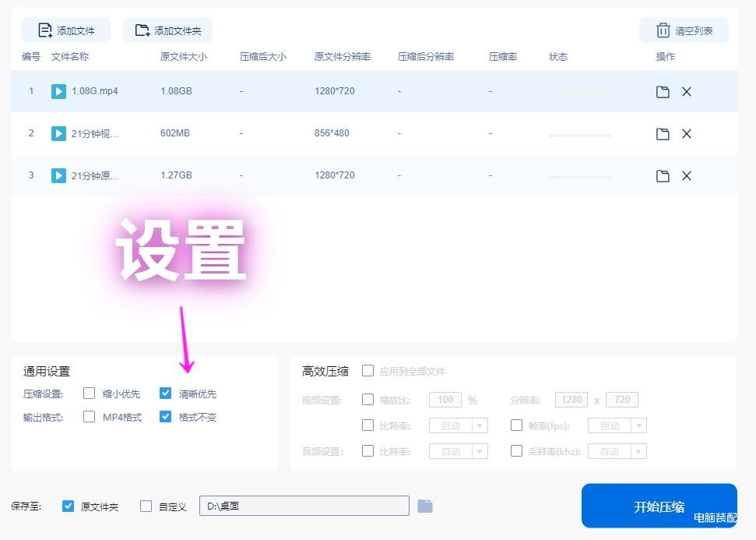Click play icon for the 1.27GB file
This screenshot has width=756, height=540.
click(58, 175)
